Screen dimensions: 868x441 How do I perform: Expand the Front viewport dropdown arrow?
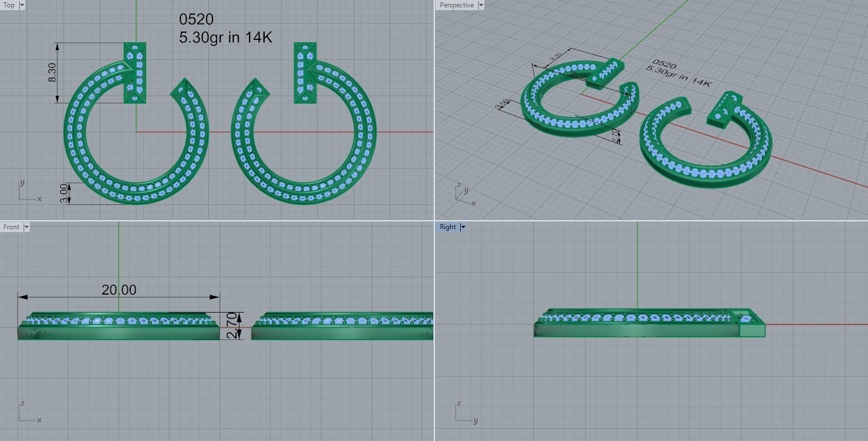point(26,227)
